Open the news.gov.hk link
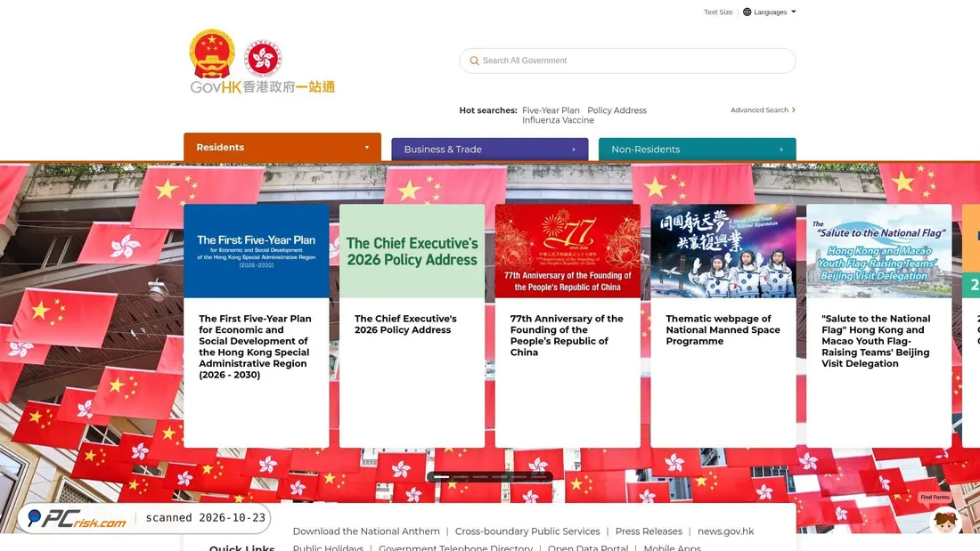Image resolution: width=980 pixels, height=551 pixels. [725, 531]
